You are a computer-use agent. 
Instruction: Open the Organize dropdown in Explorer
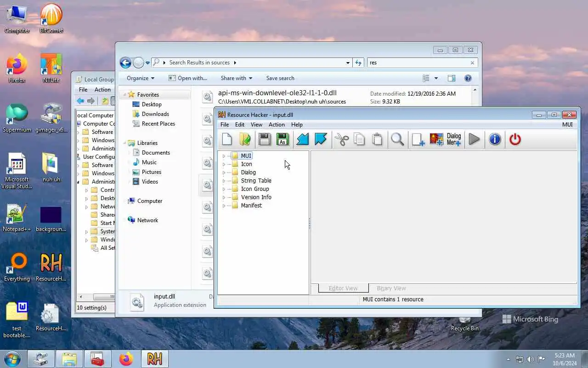click(x=141, y=78)
